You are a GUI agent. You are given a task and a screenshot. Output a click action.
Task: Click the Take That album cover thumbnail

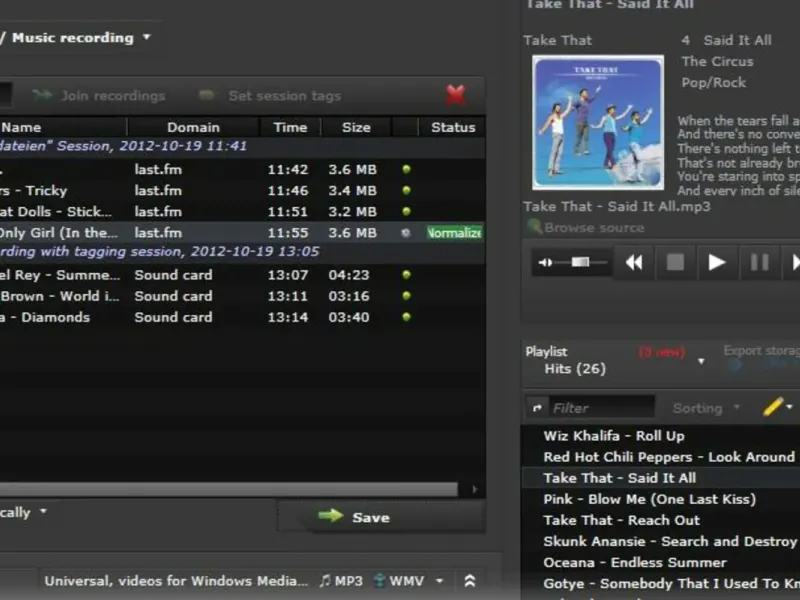point(598,122)
